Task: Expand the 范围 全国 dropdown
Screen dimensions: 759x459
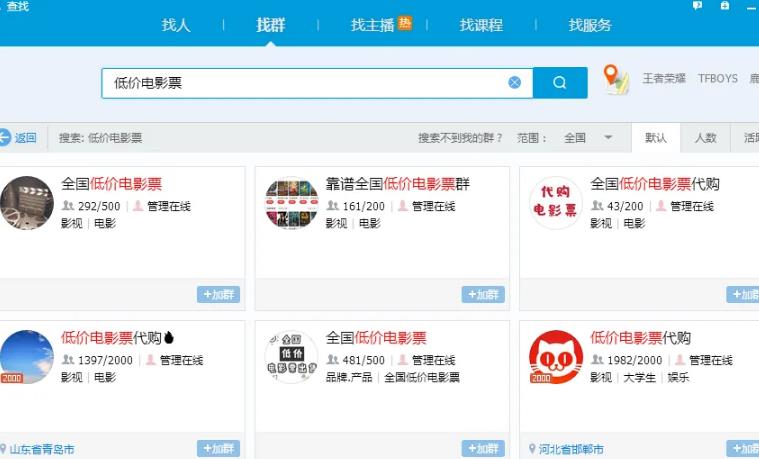Action: 607,138
